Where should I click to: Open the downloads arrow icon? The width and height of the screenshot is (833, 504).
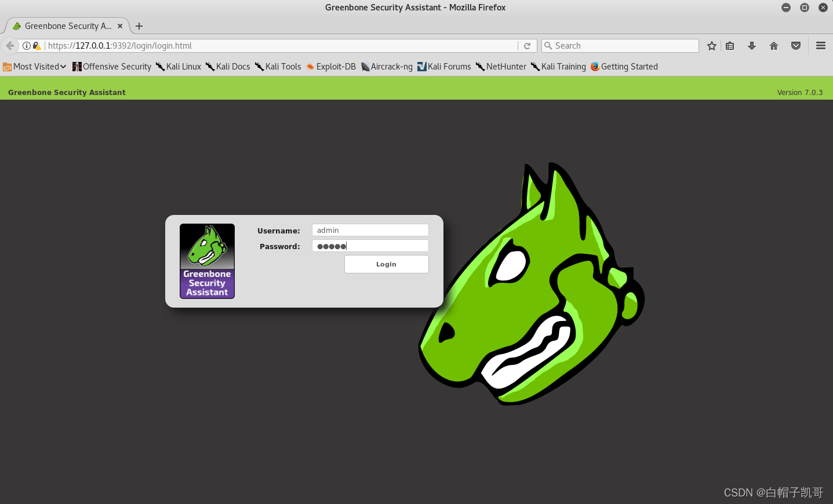coord(752,46)
